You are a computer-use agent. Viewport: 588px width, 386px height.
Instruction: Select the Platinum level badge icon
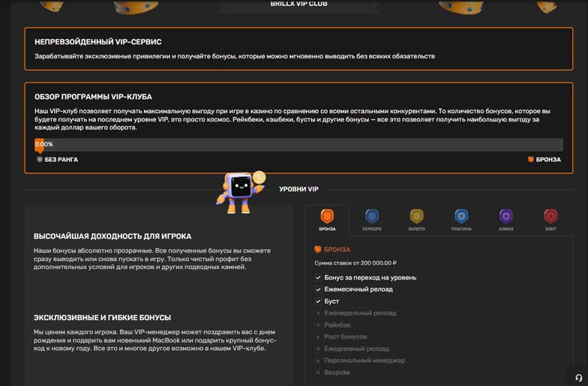(461, 217)
